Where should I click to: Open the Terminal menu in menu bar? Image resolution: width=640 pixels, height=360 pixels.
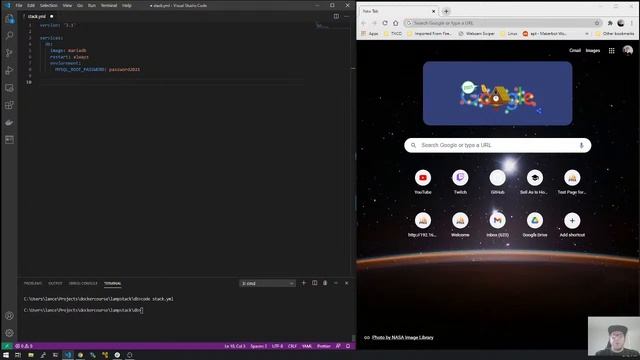pyautogui.click(x=109, y=6)
